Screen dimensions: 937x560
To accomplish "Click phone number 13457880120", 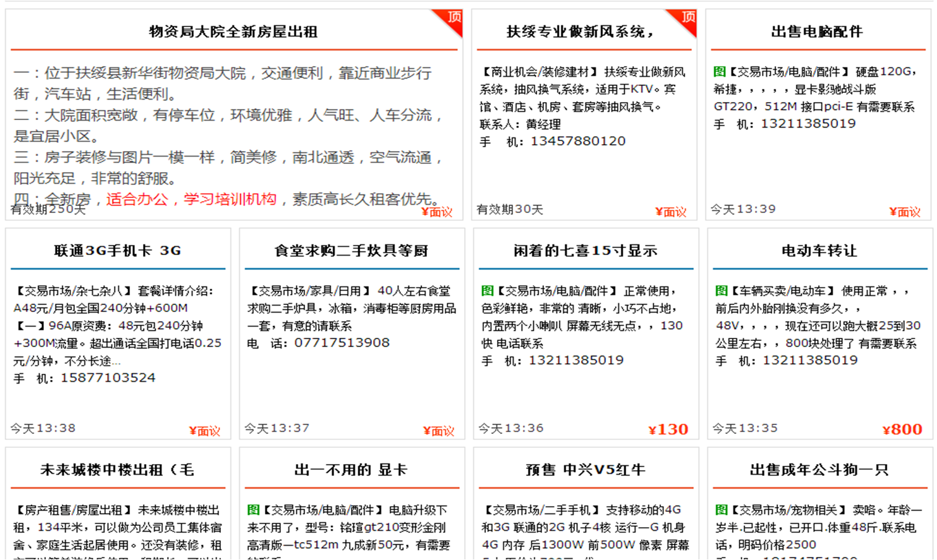I will tap(578, 141).
